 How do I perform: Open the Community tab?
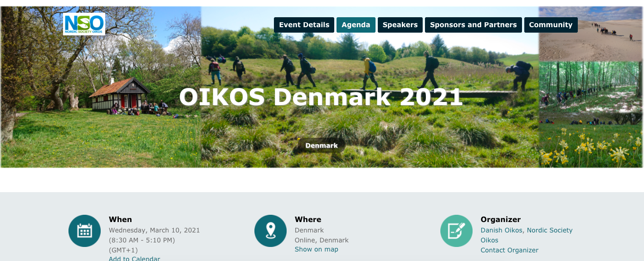tap(551, 25)
